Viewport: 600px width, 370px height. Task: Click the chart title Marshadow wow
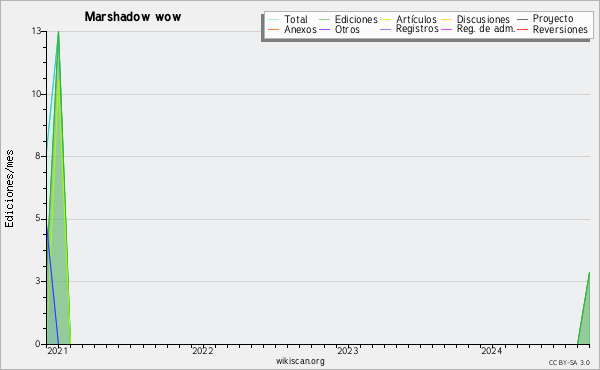(133, 17)
